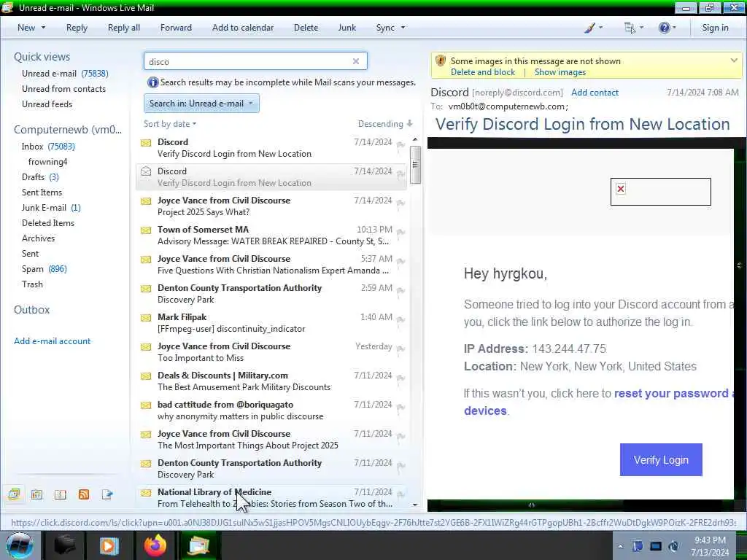Click the Add contact link
Image resolution: width=747 pixels, height=560 pixels.
pyautogui.click(x=595, y=93)
